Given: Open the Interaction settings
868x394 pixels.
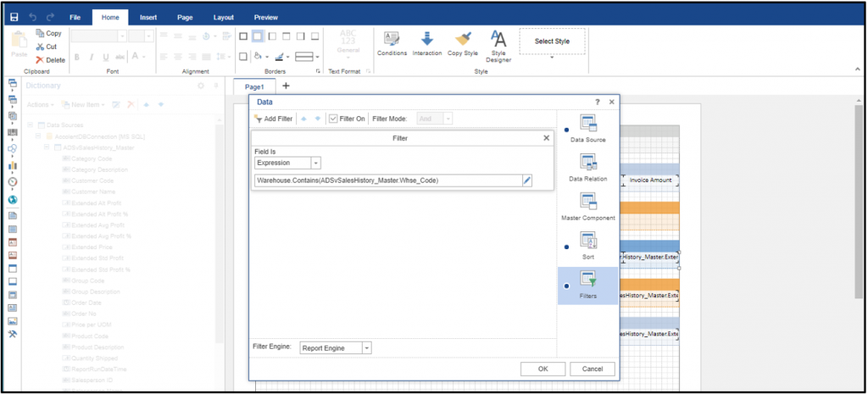Looking at the screenshot, I should coord(427,44).
